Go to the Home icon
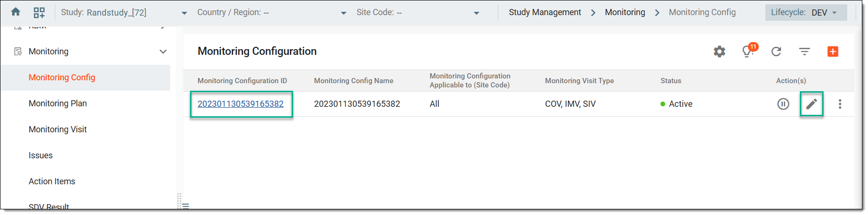Viewport: 868px width, 215px height. click(x=16, y=12)
